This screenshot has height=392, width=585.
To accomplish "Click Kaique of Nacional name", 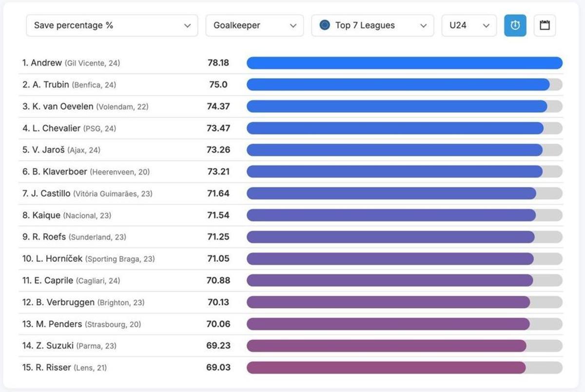I will [67, 215].
